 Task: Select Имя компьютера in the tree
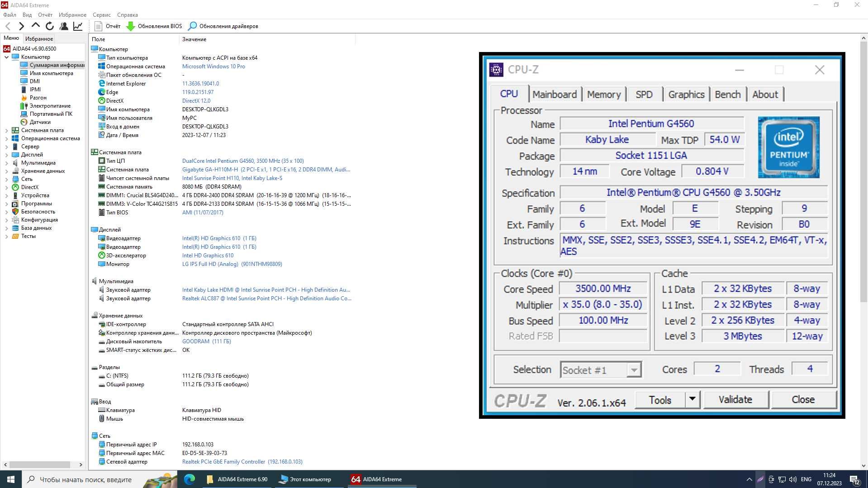tap(51, 73)
